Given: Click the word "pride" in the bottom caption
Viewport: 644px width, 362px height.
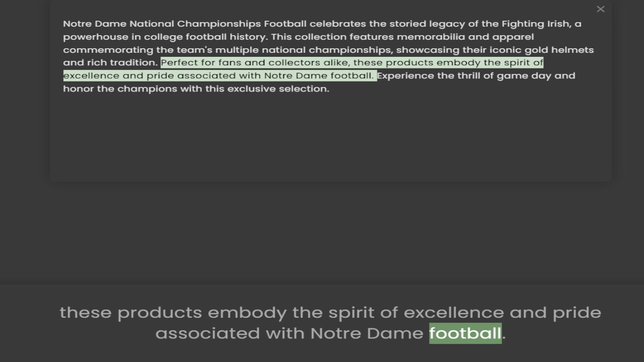Looking at the screenshot, I should 577,312.
